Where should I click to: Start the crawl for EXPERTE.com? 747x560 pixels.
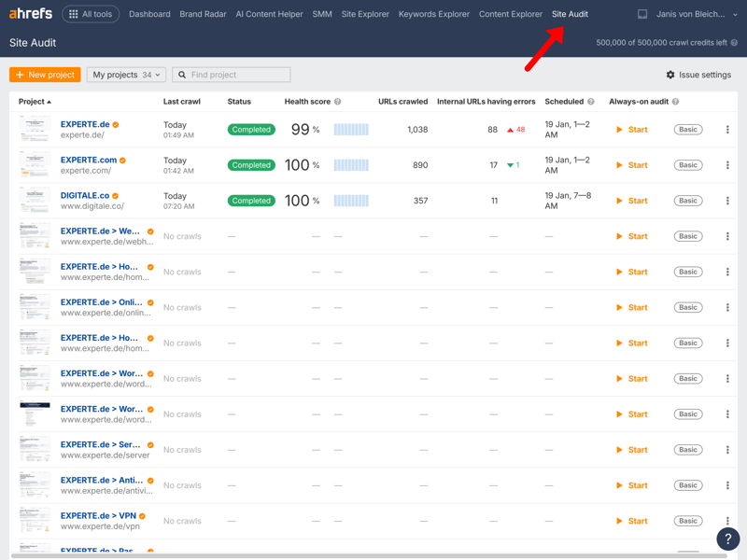tap(632, 165)
